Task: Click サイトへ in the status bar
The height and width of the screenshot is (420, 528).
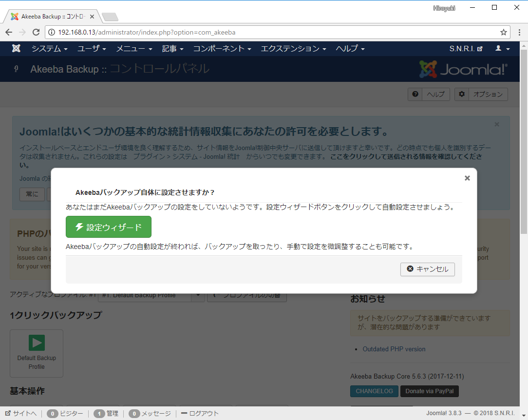Action: click(21, 413)
